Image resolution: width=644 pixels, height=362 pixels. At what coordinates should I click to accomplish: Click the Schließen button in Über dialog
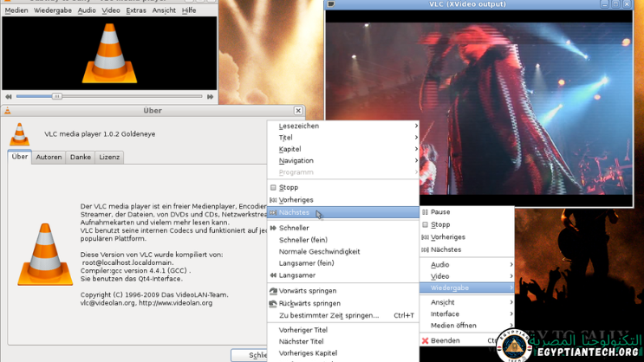click(x=250, y=355)
